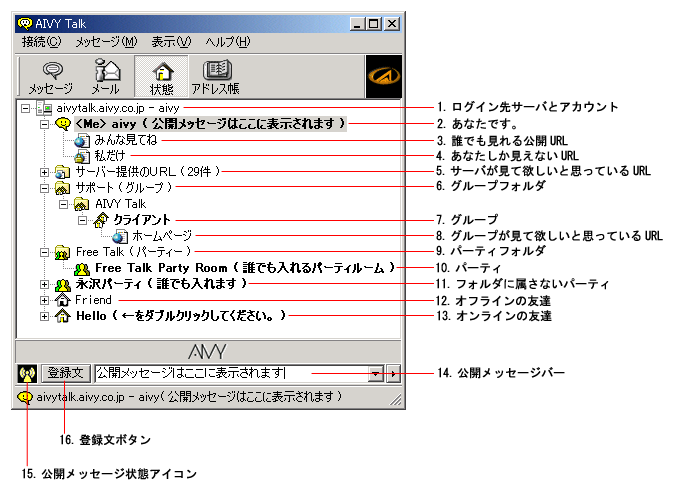
Task: Click the server computer icon beside aivytalk.aivy.co.jp
Action: (x=44, y=108)
